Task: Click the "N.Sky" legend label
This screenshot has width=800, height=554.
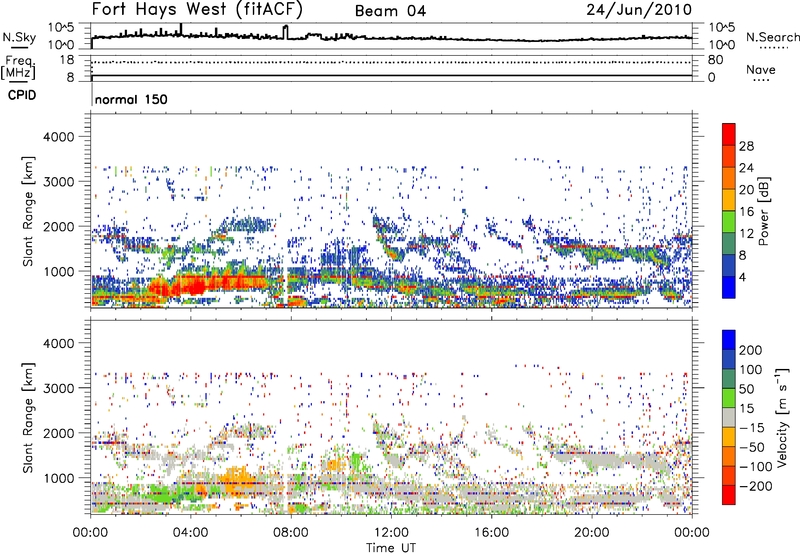Action: [x=19, y=37]
